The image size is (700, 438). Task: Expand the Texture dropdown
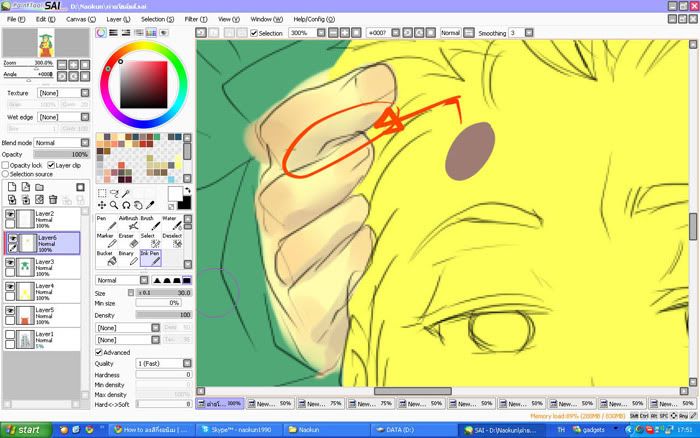pyautogui.click(x=60, y=93)
